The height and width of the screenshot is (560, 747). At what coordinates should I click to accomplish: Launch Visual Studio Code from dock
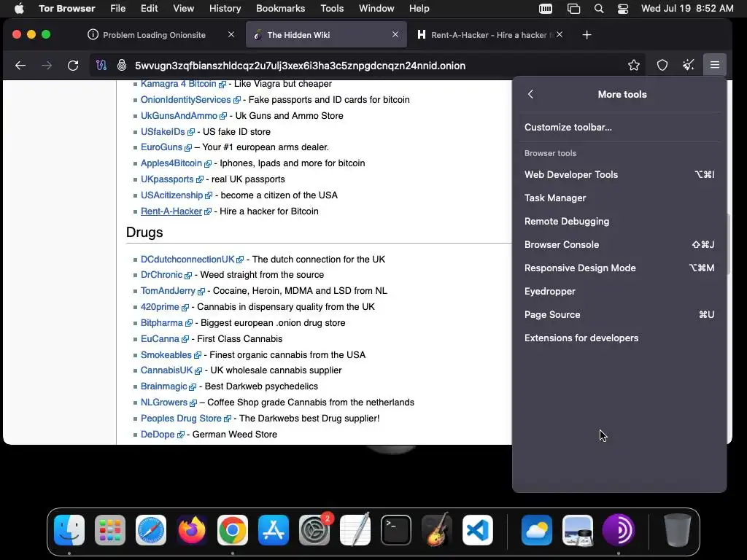tap(478, 530)
